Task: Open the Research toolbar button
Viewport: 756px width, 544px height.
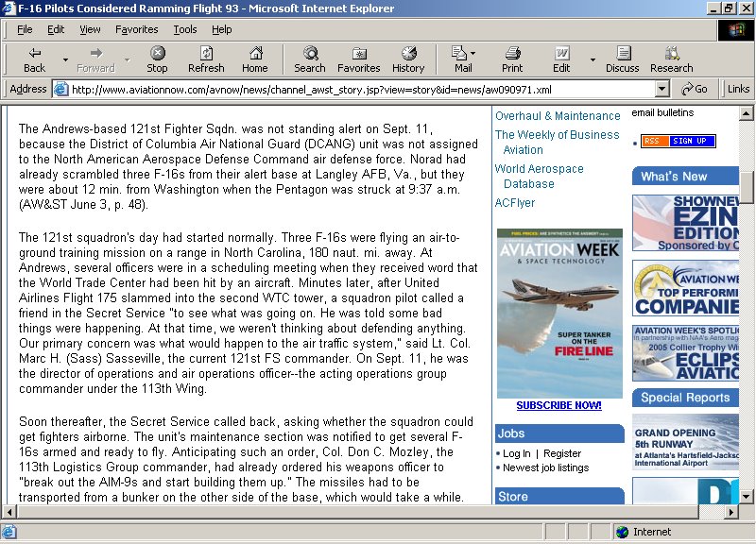Action: (x=671, y=59)
